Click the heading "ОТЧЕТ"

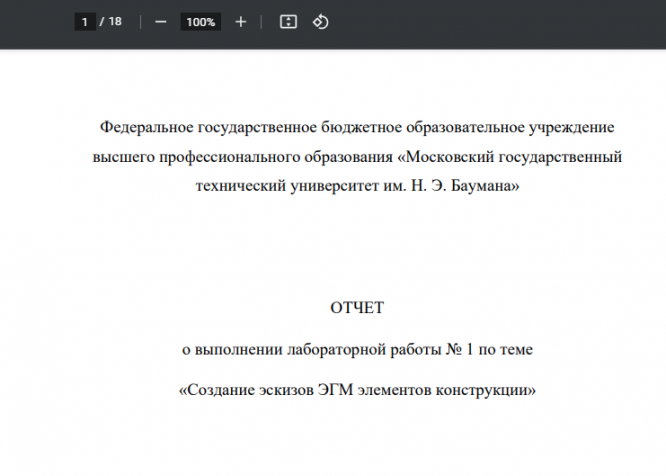click(357, 308)
